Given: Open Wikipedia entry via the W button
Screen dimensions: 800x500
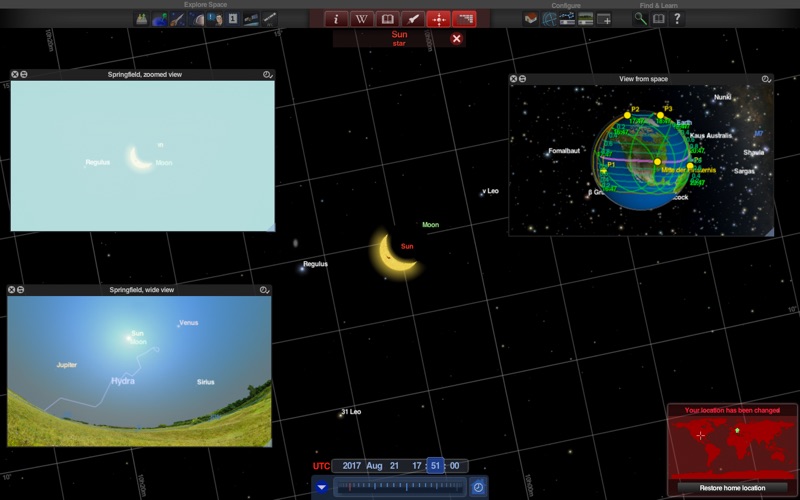Looking at the screenshot, I should pos(361,19).
